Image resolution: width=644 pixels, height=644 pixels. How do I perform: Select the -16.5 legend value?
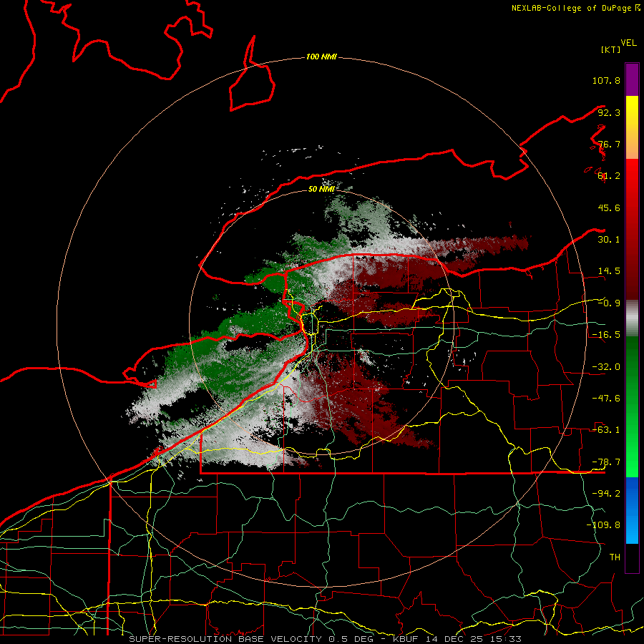point(606,335)
